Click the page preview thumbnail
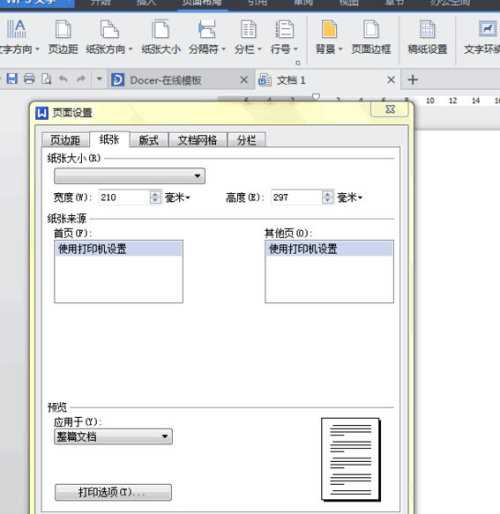Image resolution: width=500 pixels, height=514 pixels. pyautogui.click(x=351, y=459)
